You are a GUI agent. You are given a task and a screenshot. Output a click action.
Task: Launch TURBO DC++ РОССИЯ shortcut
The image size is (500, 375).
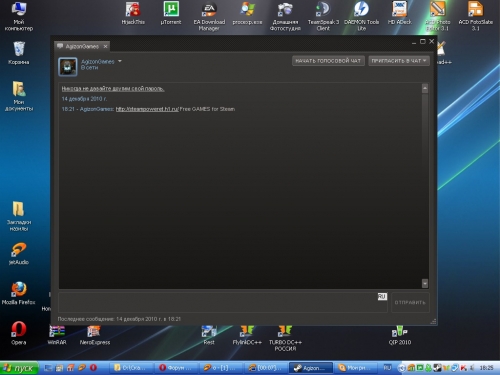click(x=285, y=338)
